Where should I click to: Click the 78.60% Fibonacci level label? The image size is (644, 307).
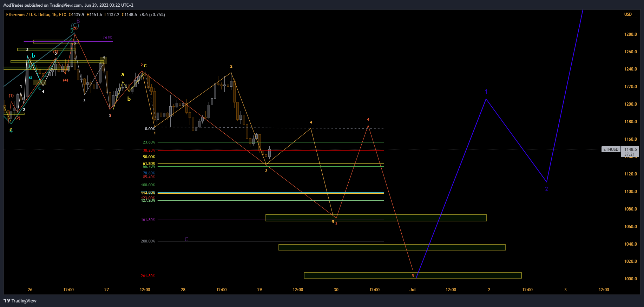pyautogui.click(x=149, y=173)
